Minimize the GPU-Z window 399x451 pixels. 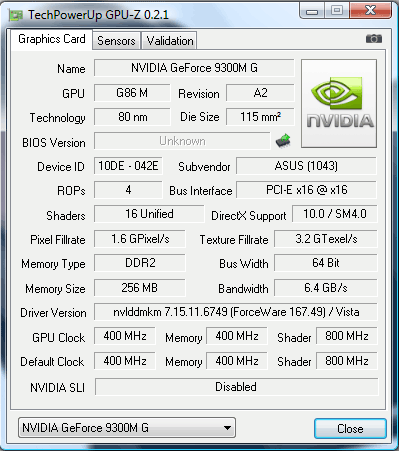point(312,11)
